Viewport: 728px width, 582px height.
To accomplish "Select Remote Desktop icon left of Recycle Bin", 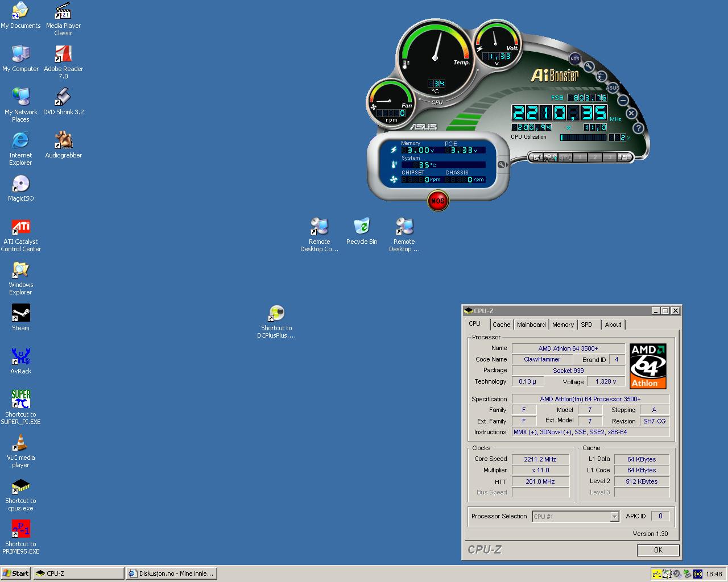I will pos(319,235).
